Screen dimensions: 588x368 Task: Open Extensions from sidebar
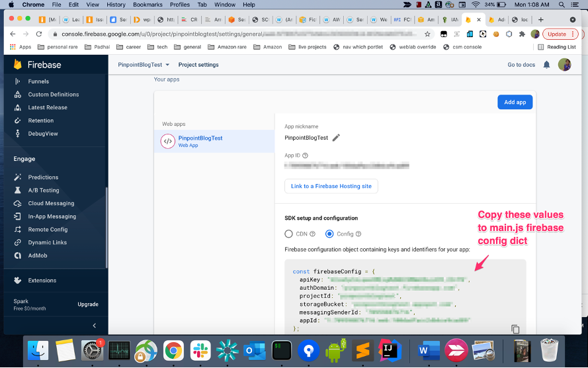coord(42,281)
